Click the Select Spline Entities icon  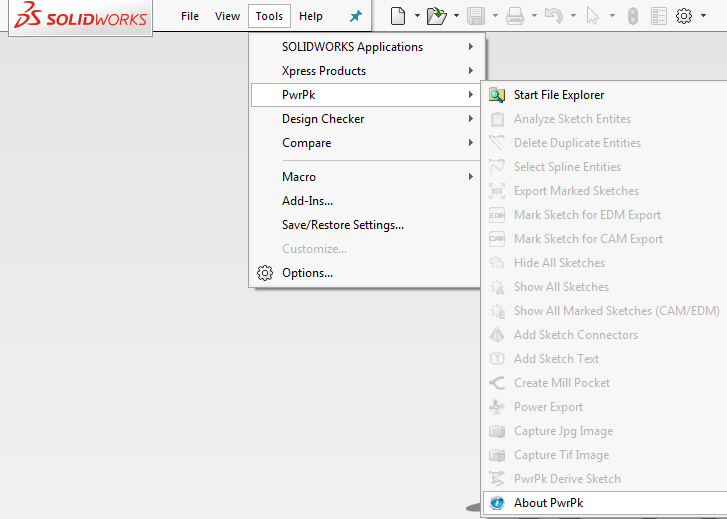[x=497, y=167]
